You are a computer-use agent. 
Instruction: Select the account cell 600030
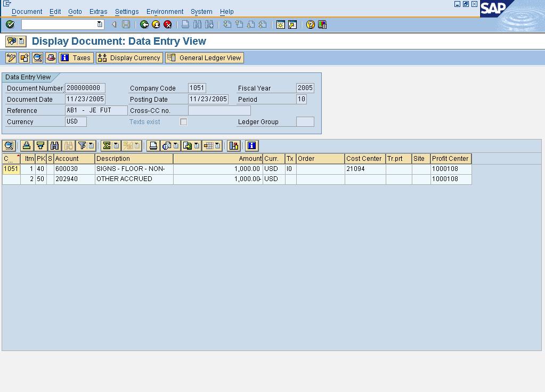pos(75,169)
